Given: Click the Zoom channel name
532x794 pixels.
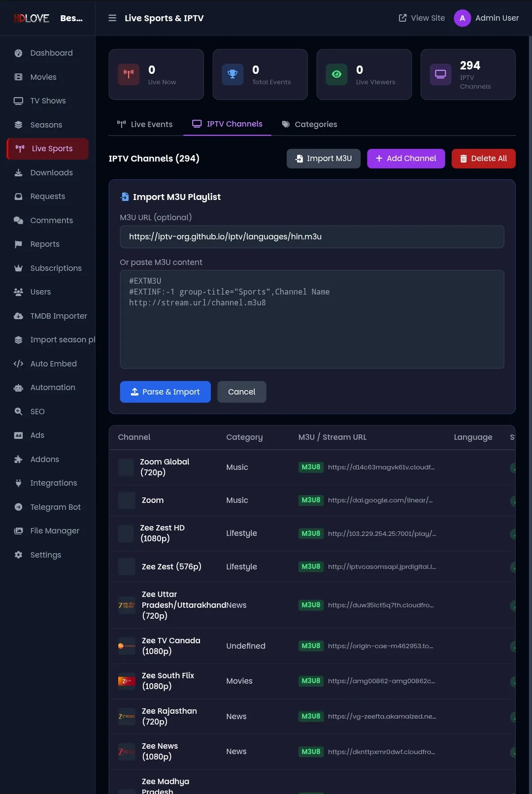Looking at the screenshot, I should [x=153, y=500].
